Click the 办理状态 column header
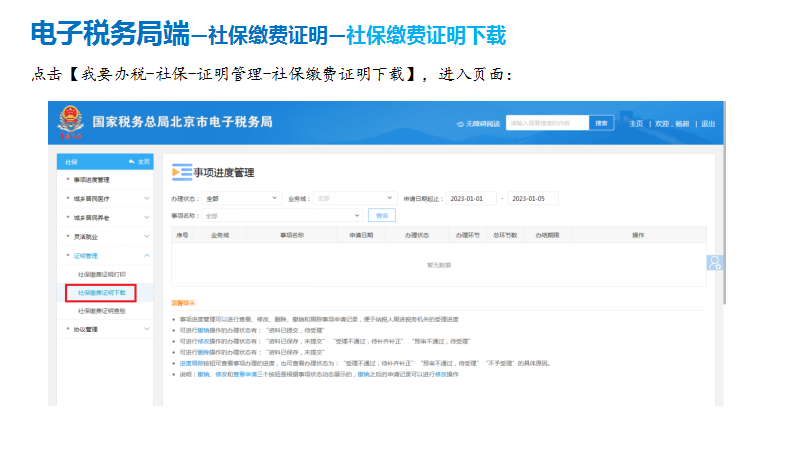The width and height of the screenshot is (800, 450). (x=417, y=235)
